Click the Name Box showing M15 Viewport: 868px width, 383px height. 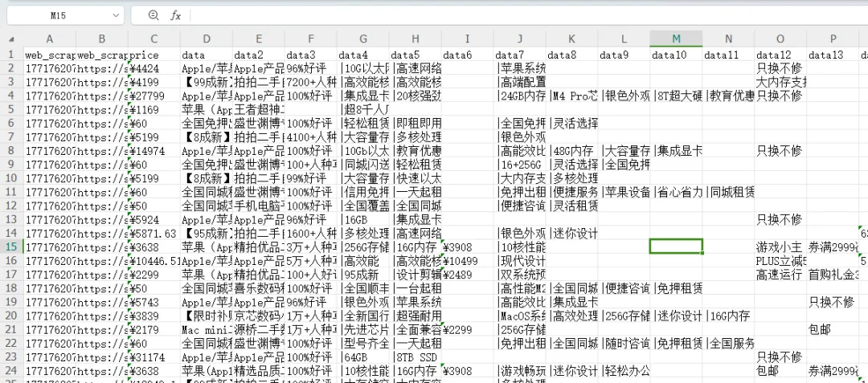(x=58, y=15)
